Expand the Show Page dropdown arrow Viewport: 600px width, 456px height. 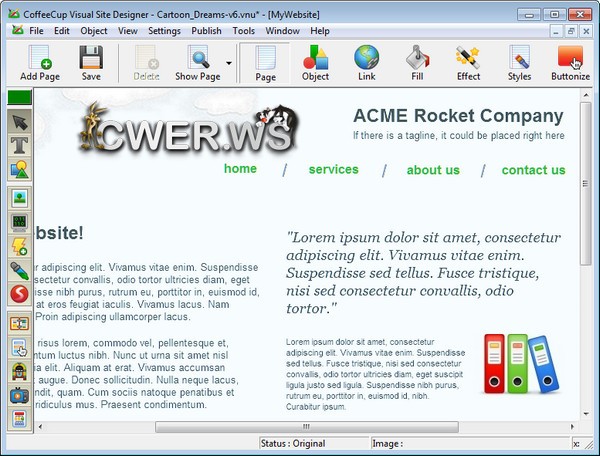click(x=229, y=64)
